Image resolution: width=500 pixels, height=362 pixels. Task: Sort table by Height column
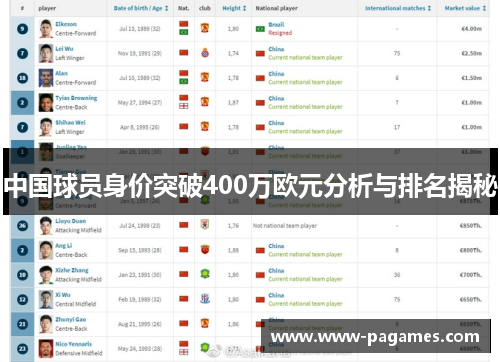[234, 8]
